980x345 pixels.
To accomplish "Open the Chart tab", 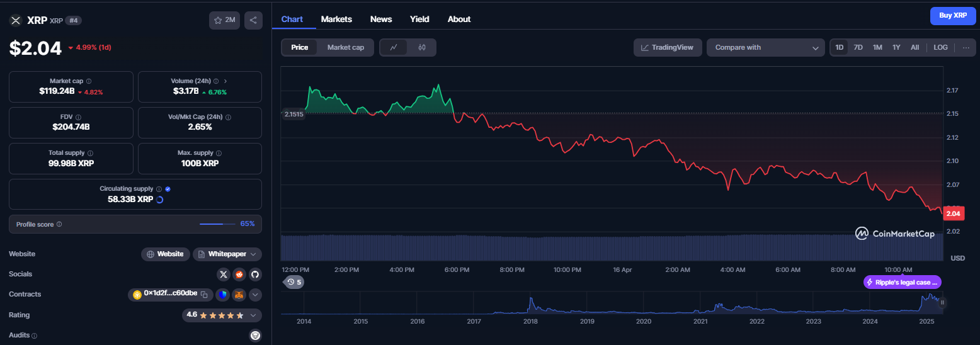I will pos(292,19).
